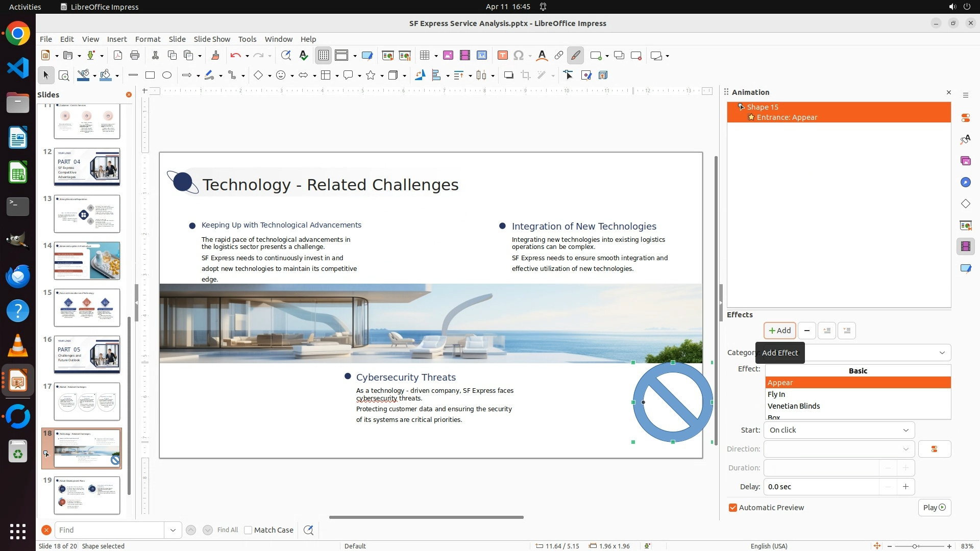The image size is (980, 551).
Task: Click the Print toolbar icon
Action: tap(135, 56)
